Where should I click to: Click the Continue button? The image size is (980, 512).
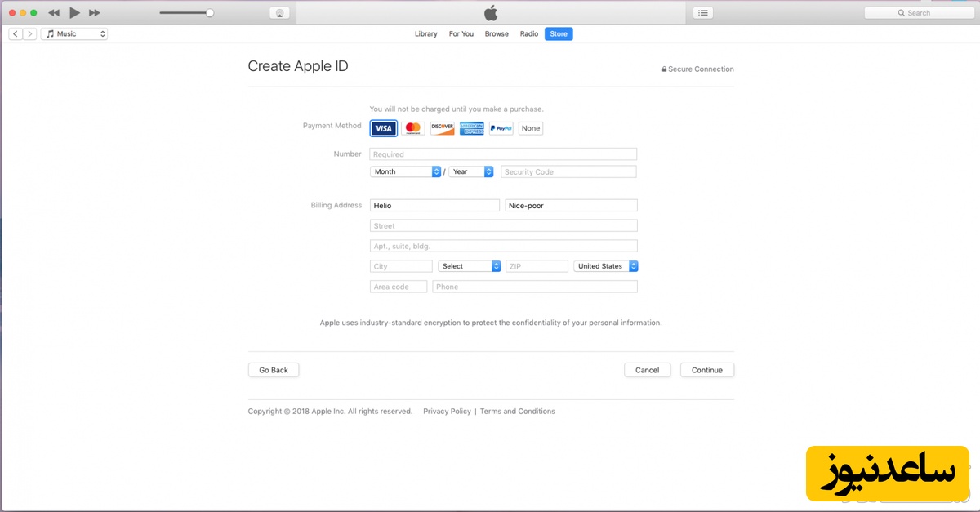pos(706,370)
